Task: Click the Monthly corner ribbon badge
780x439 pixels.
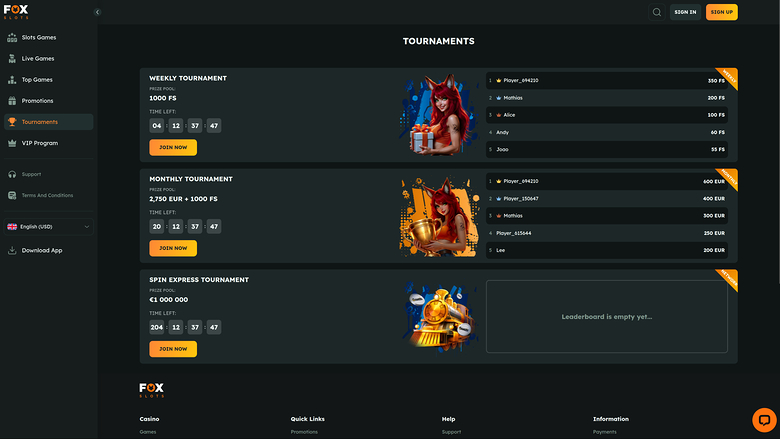Action: point(729,177)
